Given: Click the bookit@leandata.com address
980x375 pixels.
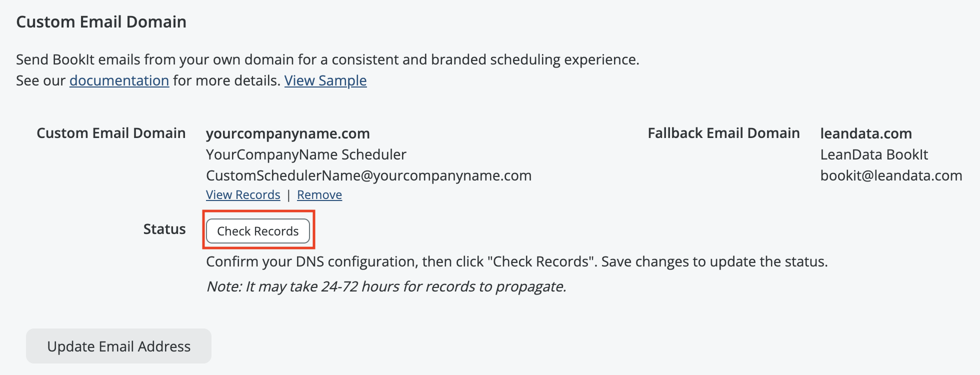Looking at the screenshot, I should click(891, 175).
